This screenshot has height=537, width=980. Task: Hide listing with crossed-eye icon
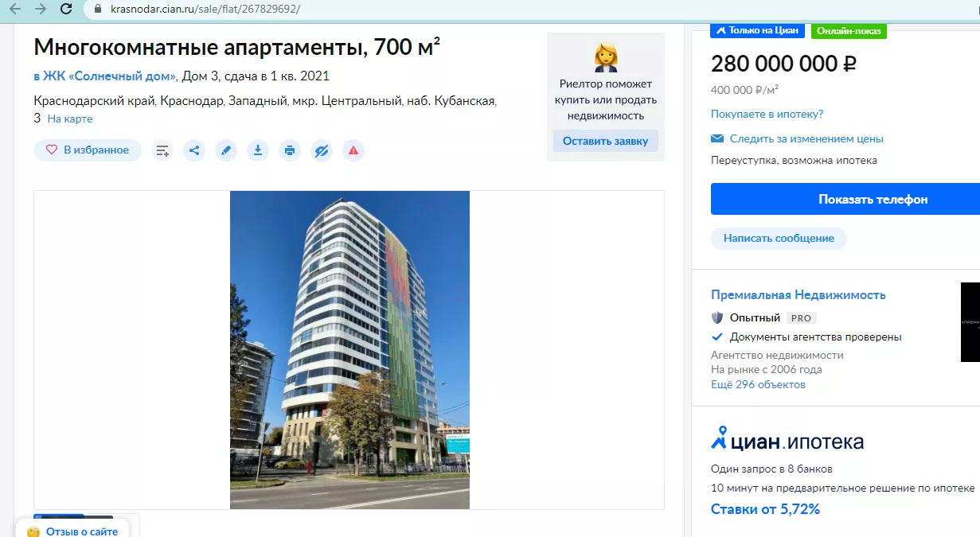click(322, 150)
